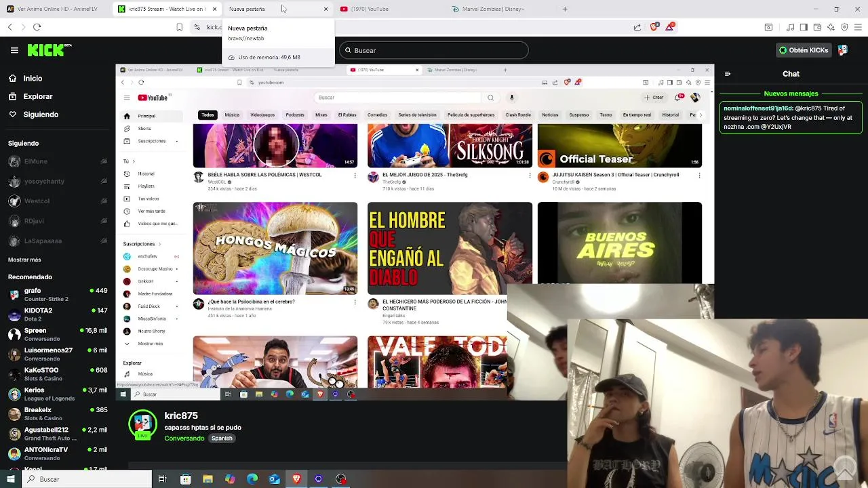The height and width of the screenshot is (488, 868).
Task: Open the Kick user profile avatar
Action: tap(843, 50)
